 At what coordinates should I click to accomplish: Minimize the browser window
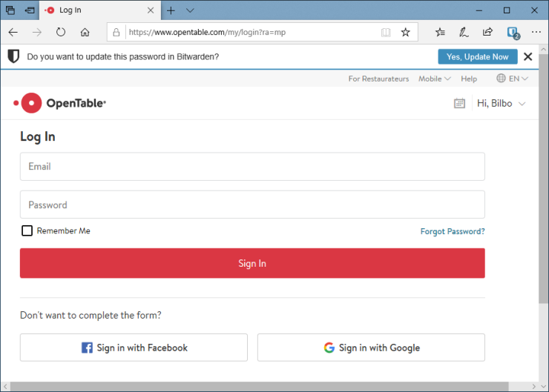(479, 10)
